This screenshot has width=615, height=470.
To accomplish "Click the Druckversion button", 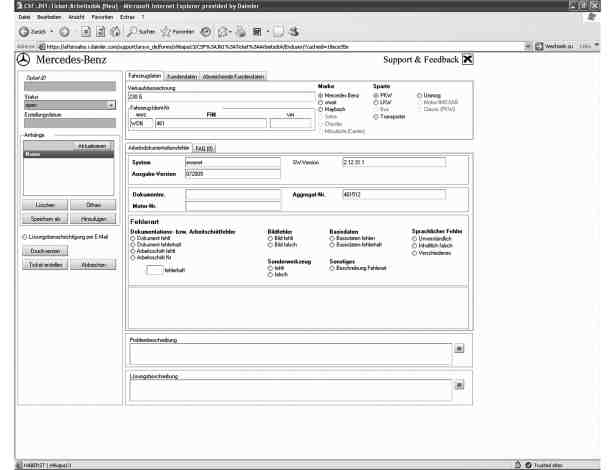I will 45,251.
